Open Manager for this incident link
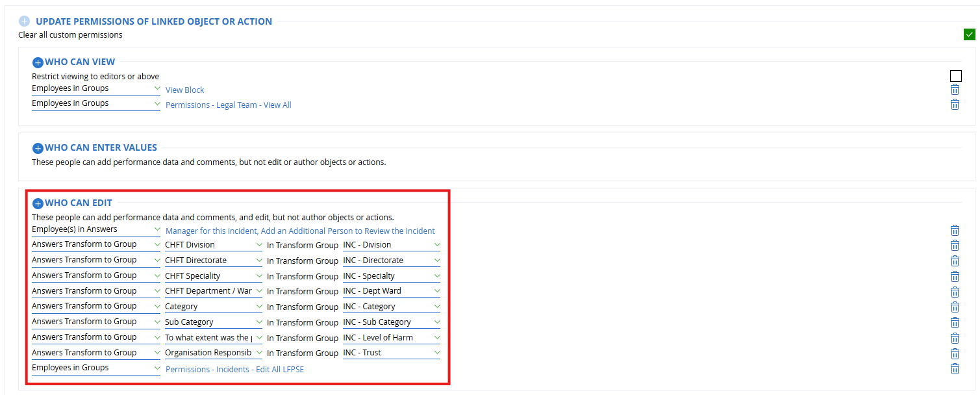The width and height of the screenshot is (980, 395). (212, 231)
